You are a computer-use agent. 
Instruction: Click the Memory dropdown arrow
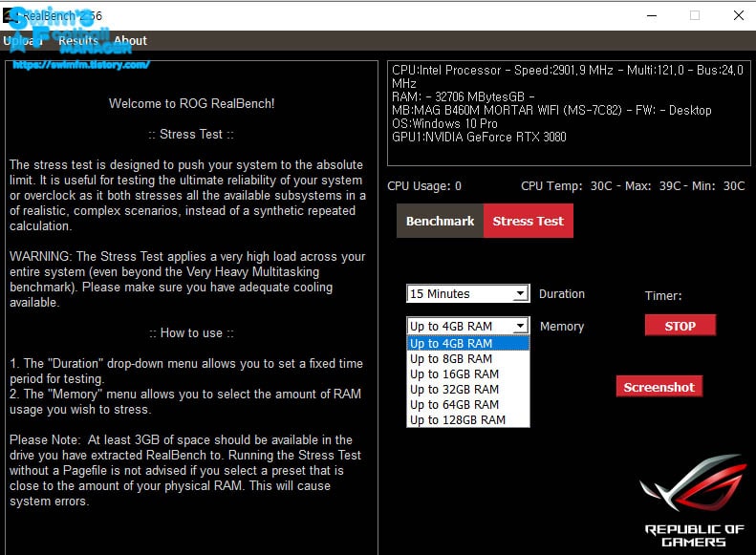point(520,326)
